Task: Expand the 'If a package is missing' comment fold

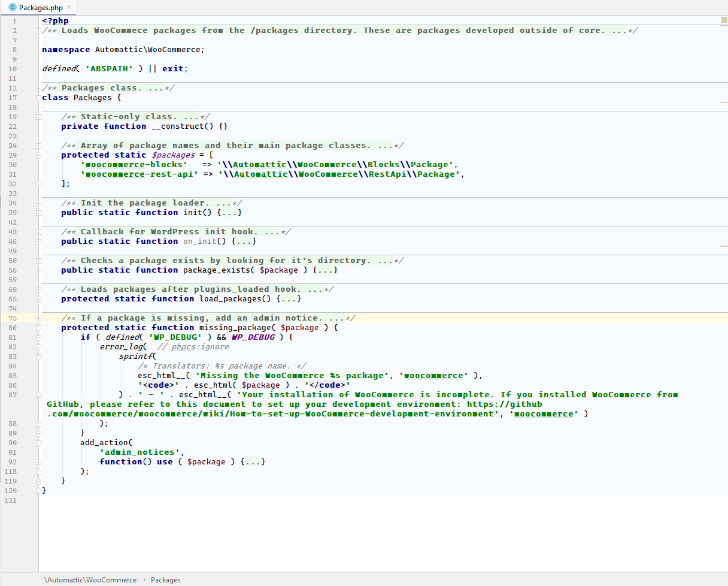Action: tap(39, 318)
